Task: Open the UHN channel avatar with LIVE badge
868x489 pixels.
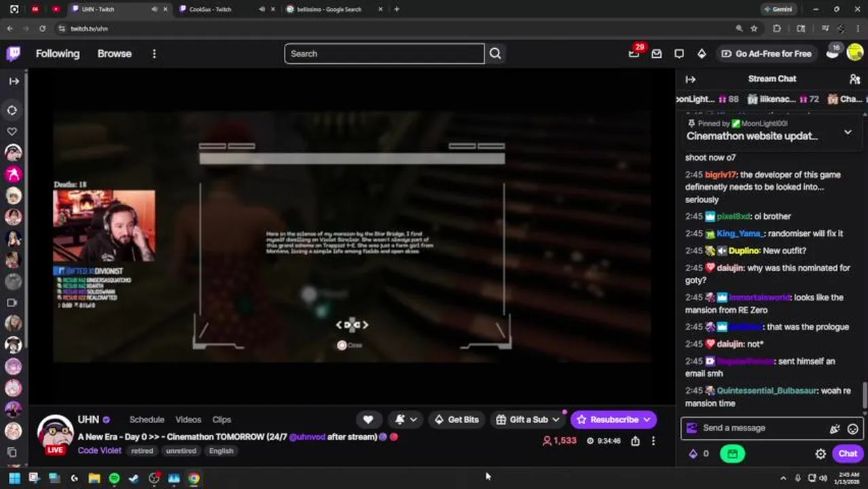Action: (55, 433)
